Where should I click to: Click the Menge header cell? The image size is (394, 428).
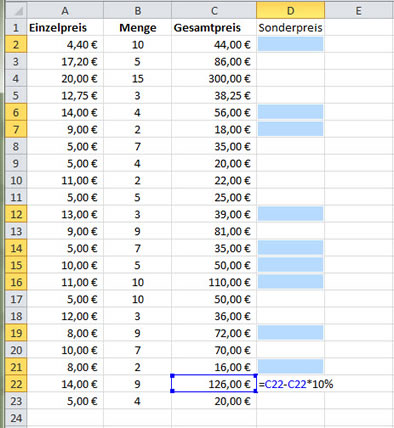click(x=137, y=28)
